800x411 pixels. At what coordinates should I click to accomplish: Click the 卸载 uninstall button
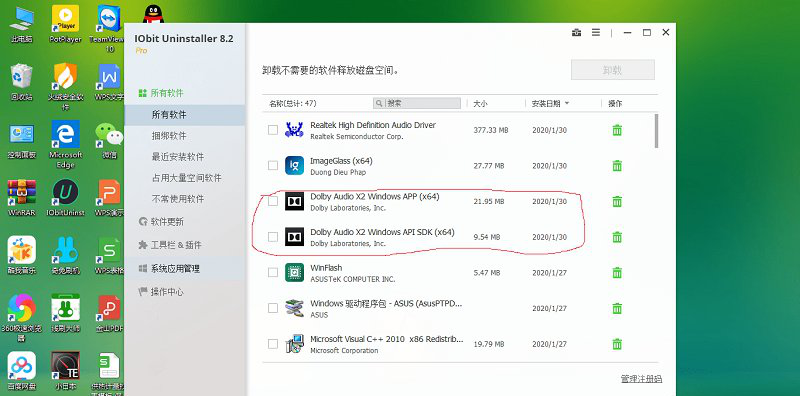click(x=613, y=70)
